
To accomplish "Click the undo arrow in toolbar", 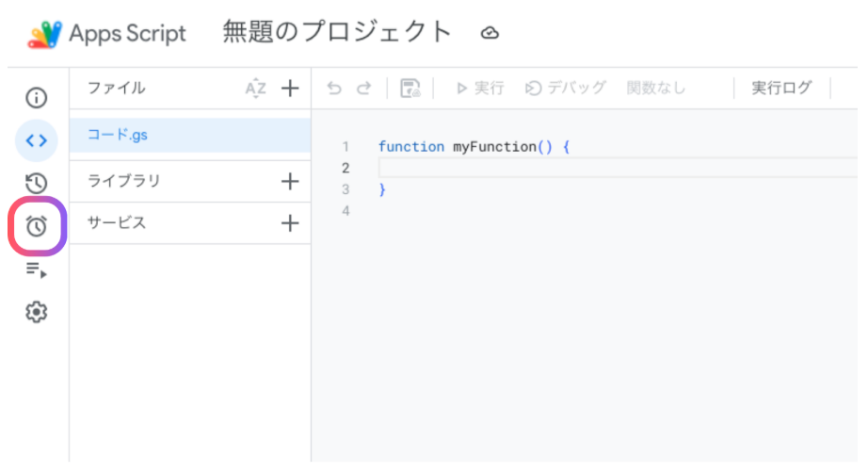I will (334, 89).
